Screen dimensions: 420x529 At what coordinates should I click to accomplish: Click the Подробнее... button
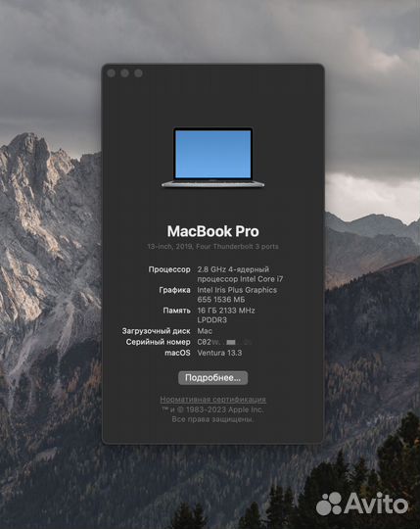tap(212, 378)
